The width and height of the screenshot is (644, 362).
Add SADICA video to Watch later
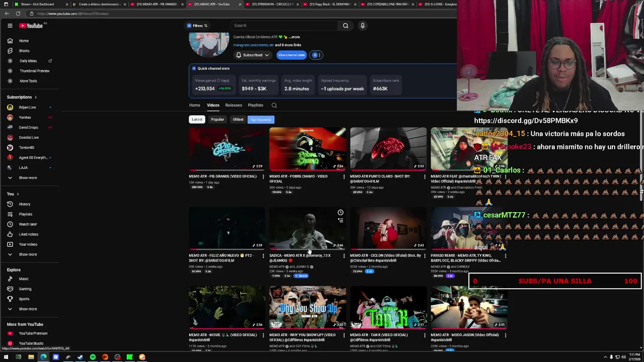(x=341, y=213)
